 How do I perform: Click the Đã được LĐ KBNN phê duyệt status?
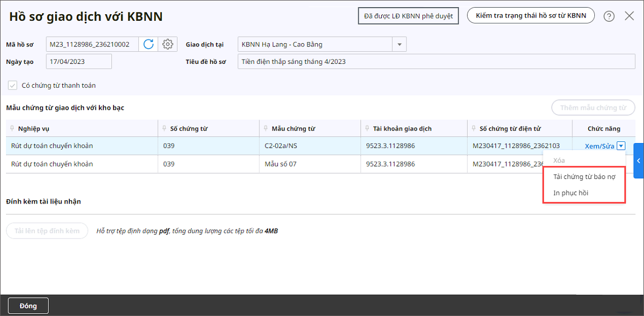point(408,16)
